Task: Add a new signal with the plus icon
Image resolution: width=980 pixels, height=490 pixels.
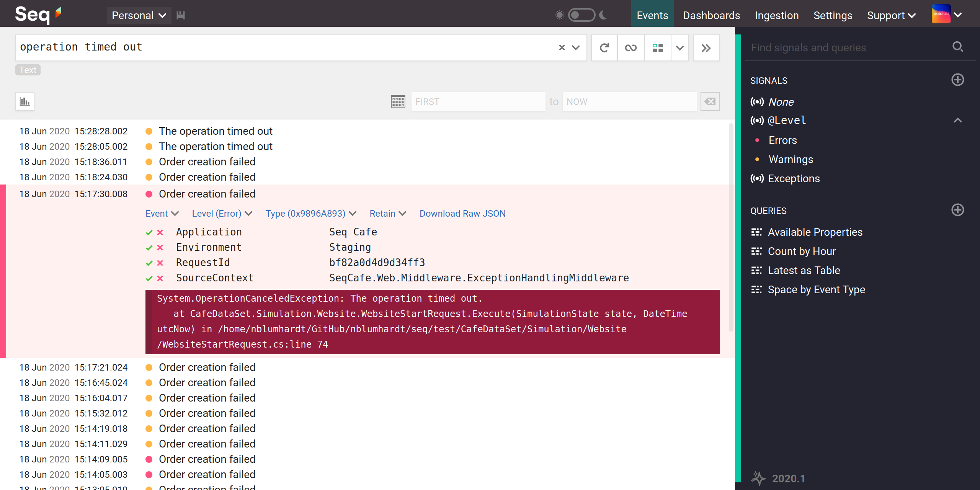Action: pos(958,80)
